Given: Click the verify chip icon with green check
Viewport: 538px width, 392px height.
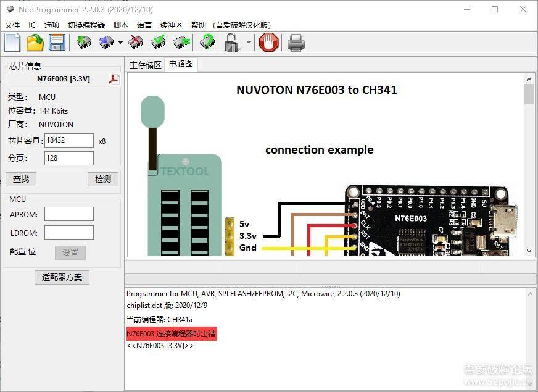Looking at the screenshot, I should point(158,43).
